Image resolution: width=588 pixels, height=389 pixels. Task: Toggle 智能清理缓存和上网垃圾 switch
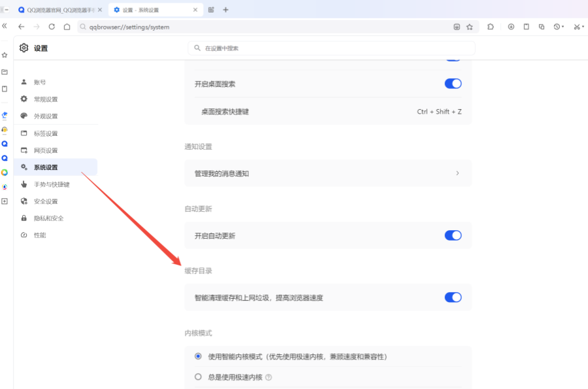click(453, 297)
